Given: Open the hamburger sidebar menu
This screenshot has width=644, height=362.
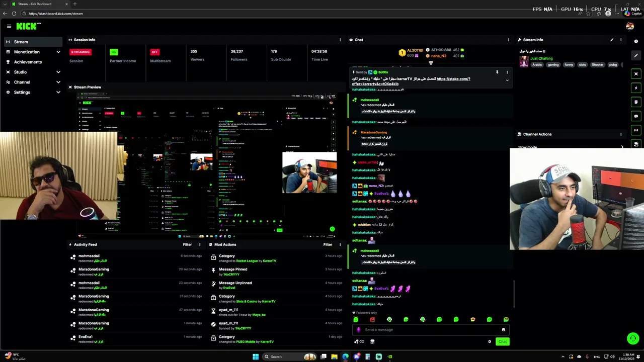Looking at the screenshot, I should pos(9,26).
